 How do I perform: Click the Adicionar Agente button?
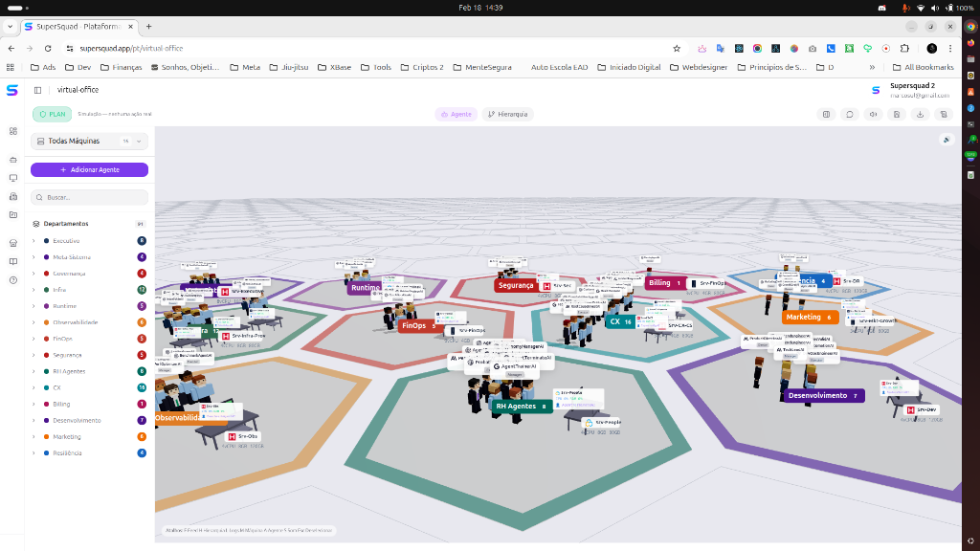pyautogui.click(x=89, y=168)
